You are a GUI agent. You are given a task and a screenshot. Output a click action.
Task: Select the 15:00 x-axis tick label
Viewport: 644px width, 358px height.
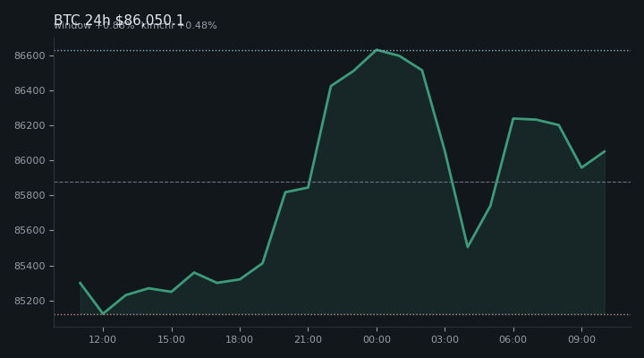tap(171, 339)
